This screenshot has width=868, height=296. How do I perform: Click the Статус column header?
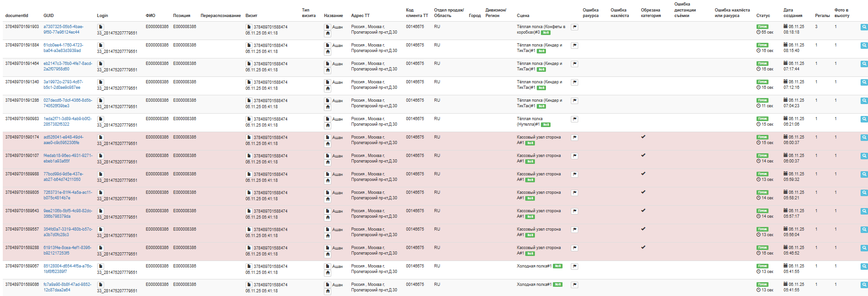tap(763, 16)
